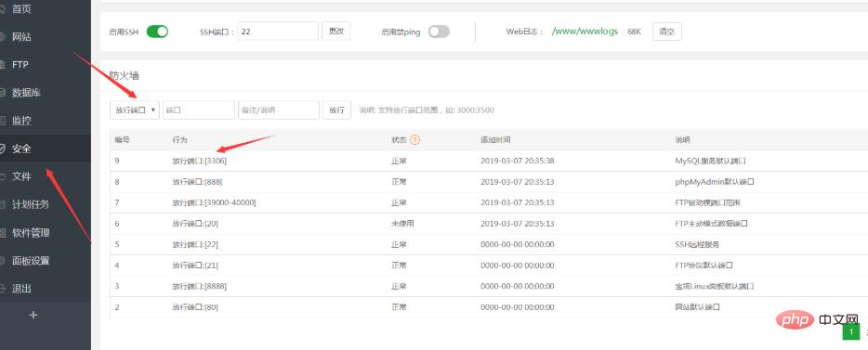Click the SSH端口 input field showing 22
868x350 pixels.
click(278, 32)
